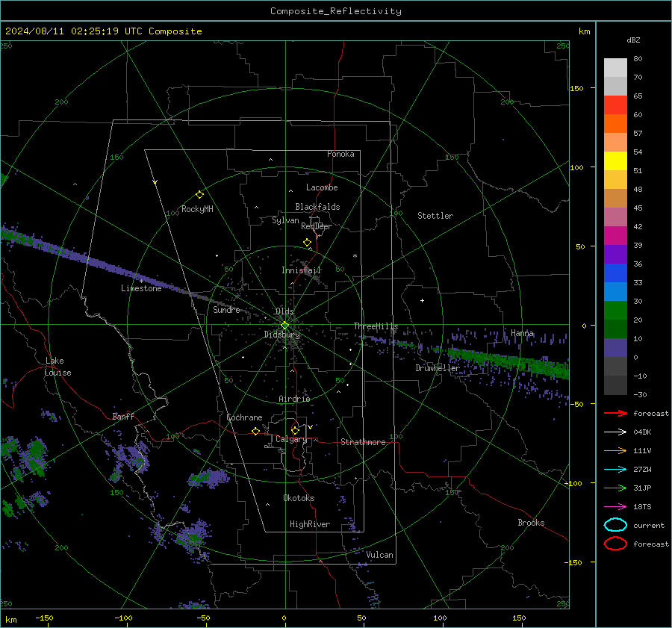The image size is (672, 628).
Task: Click the green 31JP arrow icon
Action: coord(615,488)
